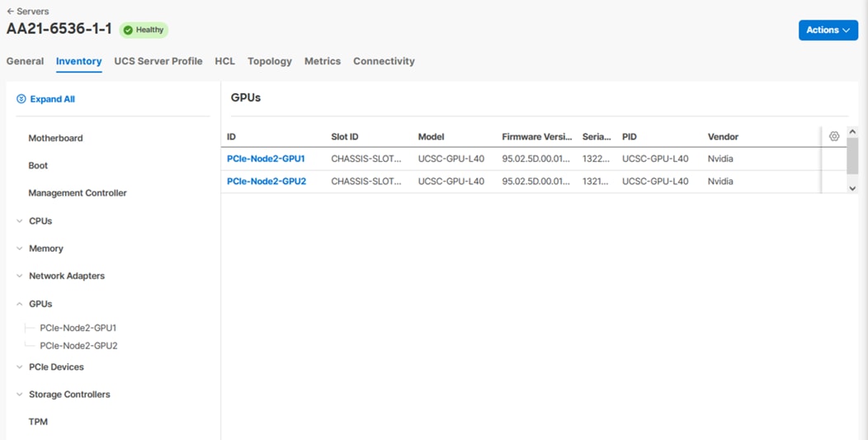The height and width of the screenshot is (440, 868).
Task: Open the Topology tab
Action: (270, 61)
